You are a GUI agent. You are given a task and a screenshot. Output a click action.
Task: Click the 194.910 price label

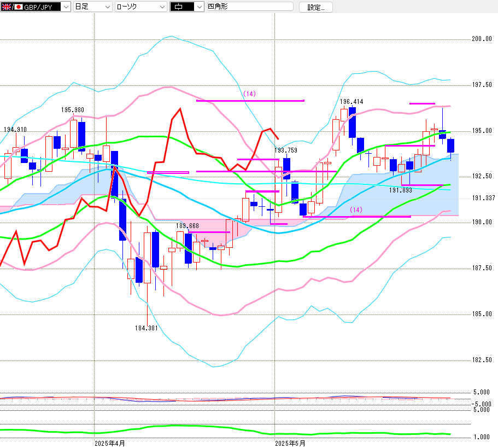15,130
